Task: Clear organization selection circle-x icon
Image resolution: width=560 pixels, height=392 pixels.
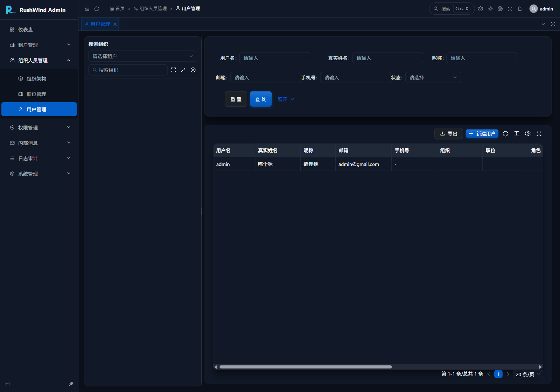Action: pyautogui.click(x=193, y=70)
